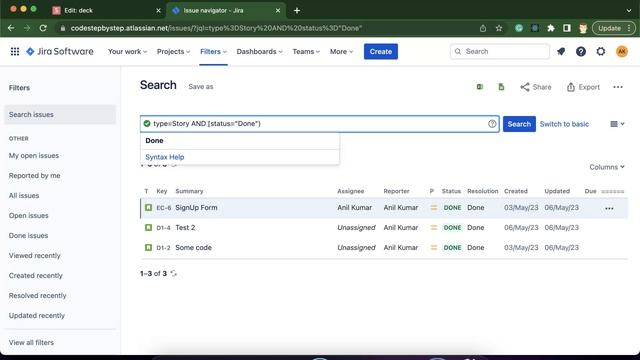Open the help question mark icon
The width and height of the screenshot is (640, 360).
click(x=581, y=51)
